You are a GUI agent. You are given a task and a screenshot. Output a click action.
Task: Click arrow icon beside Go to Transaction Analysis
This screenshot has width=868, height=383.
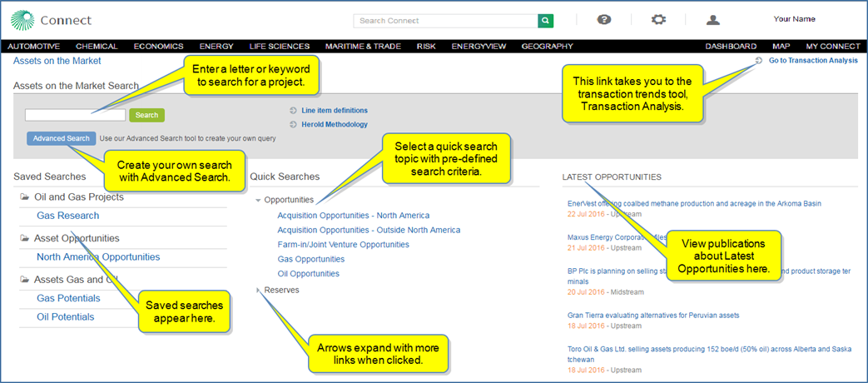pyautogui.click(x=758, y=61)
